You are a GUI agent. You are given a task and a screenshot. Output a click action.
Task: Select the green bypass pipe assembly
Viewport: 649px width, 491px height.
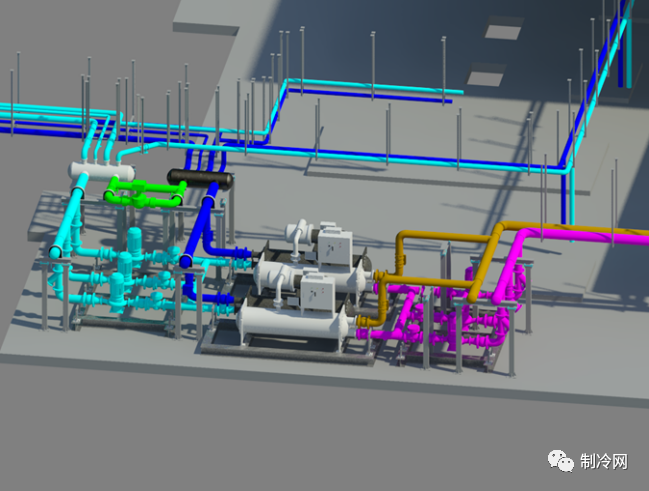tap(144, 193)
